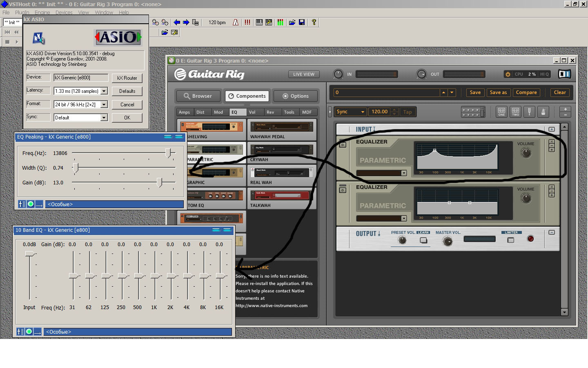The width and height of the screenshot is (588, 368).
Task: Expand the Input module with plus button
Action: point(552,129)
